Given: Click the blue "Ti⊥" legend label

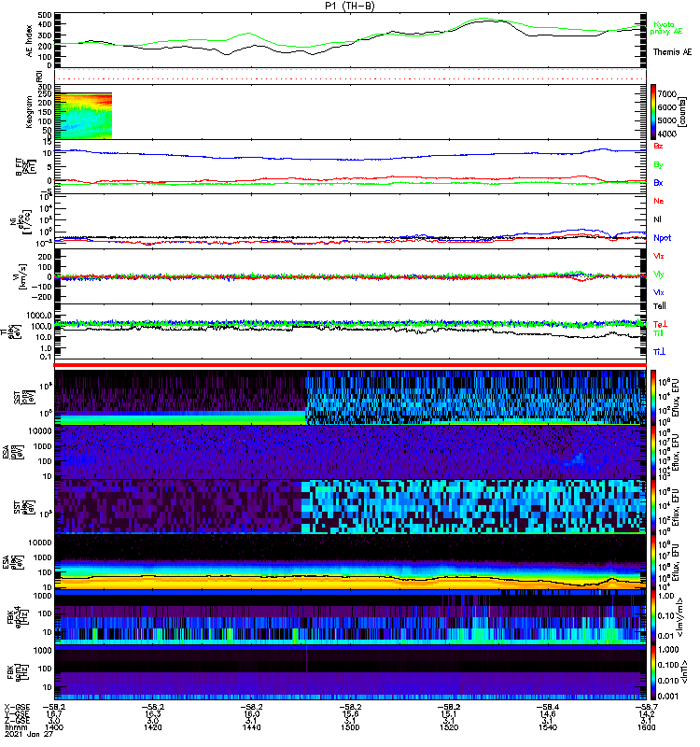Looking at the screenshot, I should pyautogui.click(x=659, y=352).
